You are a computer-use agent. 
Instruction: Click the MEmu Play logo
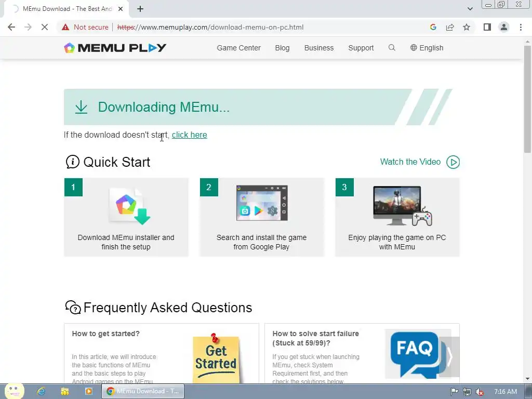pyautogui.click(x=115, y=48)
